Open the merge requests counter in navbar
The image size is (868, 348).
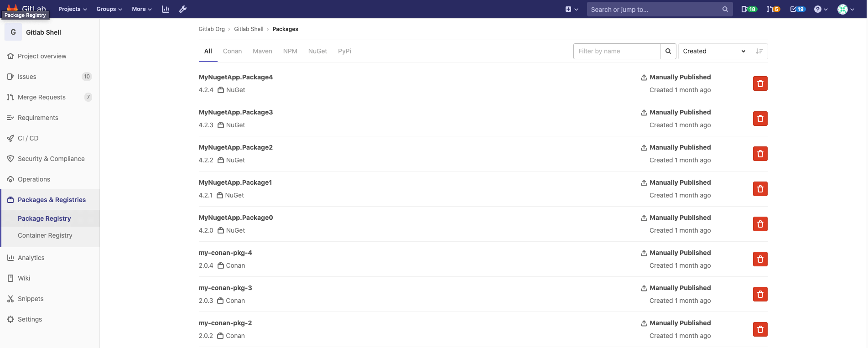(773, 9)
